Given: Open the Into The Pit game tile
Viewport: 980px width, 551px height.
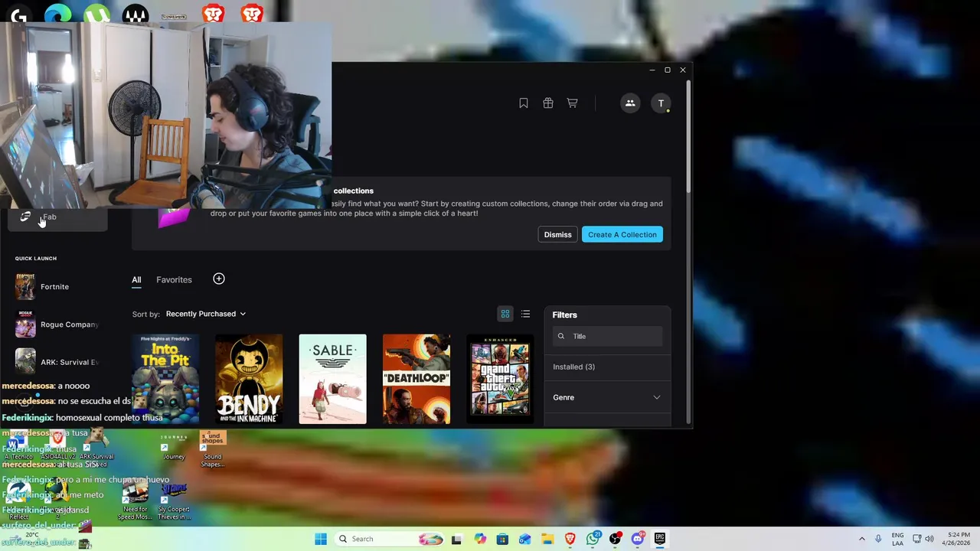Looking at the screenshot, I should pos(165,379).
